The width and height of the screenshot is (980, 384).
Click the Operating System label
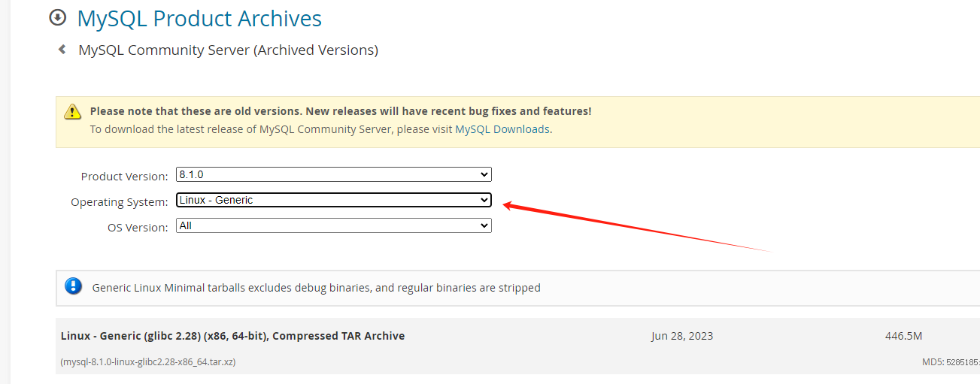point(119,202)
